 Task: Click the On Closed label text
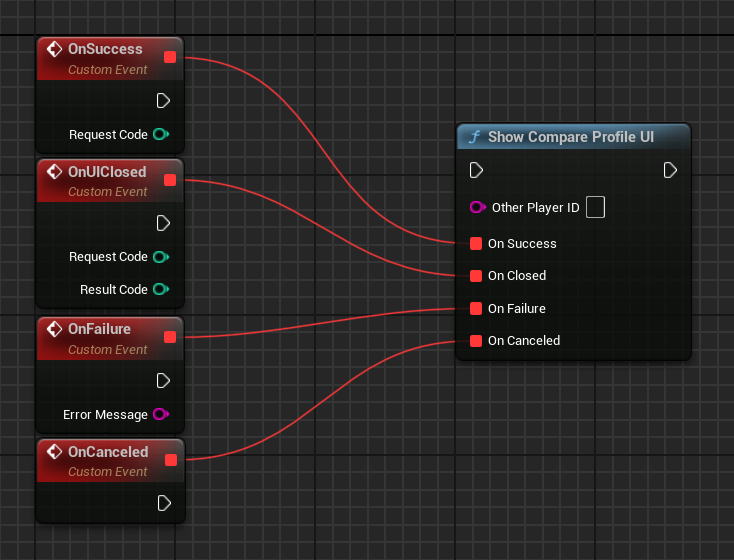point(517,276)
